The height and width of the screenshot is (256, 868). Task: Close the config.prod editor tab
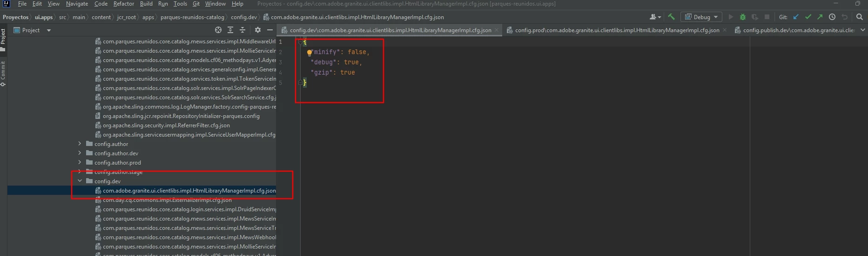(725, 30)
